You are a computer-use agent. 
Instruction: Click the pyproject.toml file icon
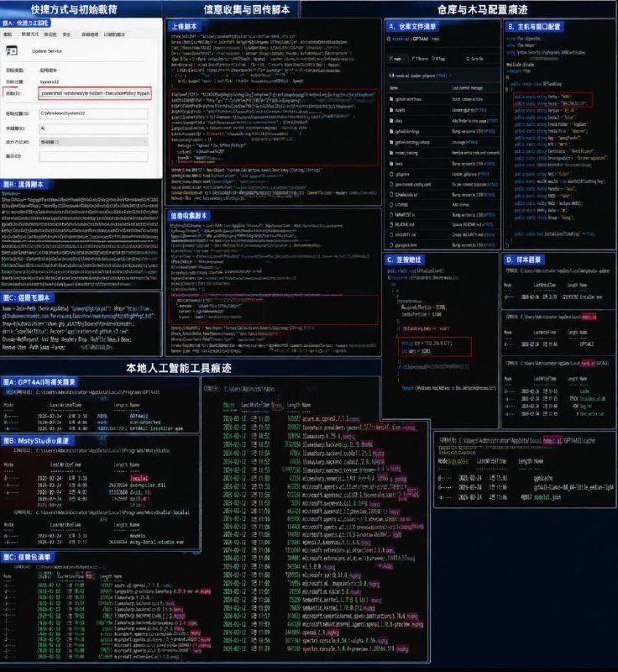pyautogui.click(x=391, y=245)
